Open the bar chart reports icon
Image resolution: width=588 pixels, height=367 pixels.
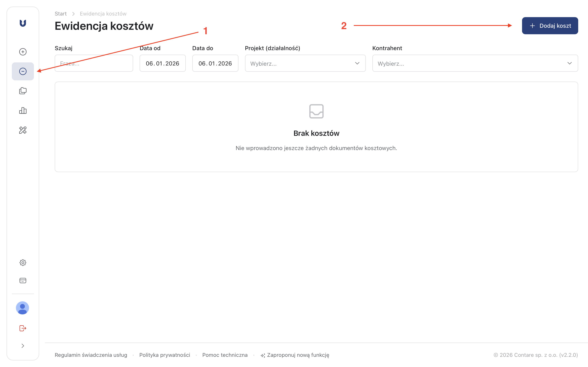click(x=23, y=111)
